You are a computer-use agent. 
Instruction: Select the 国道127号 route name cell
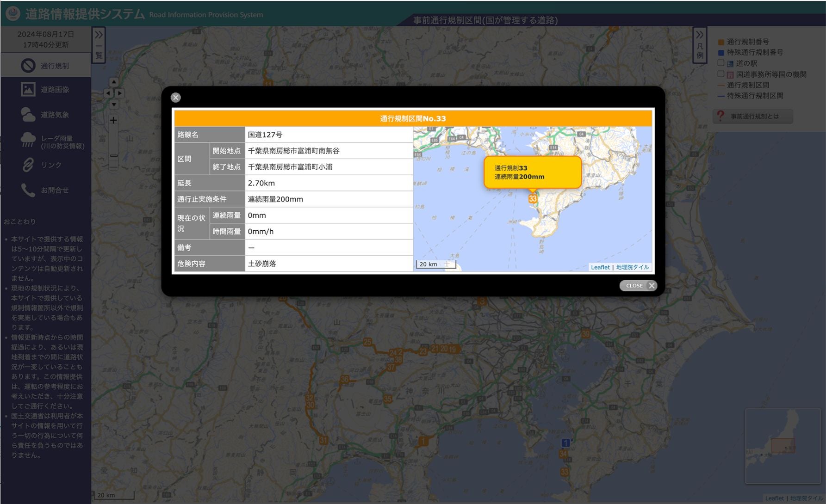[x=329, y=135]
